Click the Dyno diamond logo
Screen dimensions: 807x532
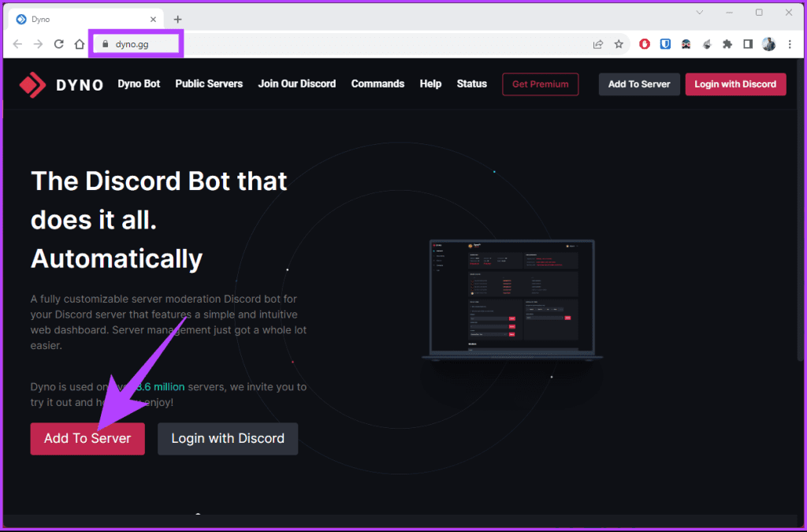pyautogui.click(x=32, y=84)
